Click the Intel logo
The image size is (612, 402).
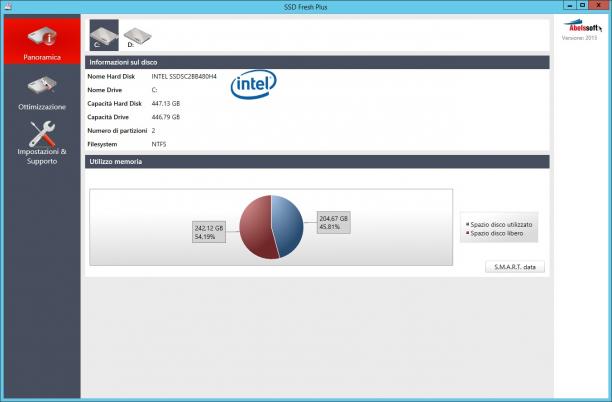(x=254, y=84)
